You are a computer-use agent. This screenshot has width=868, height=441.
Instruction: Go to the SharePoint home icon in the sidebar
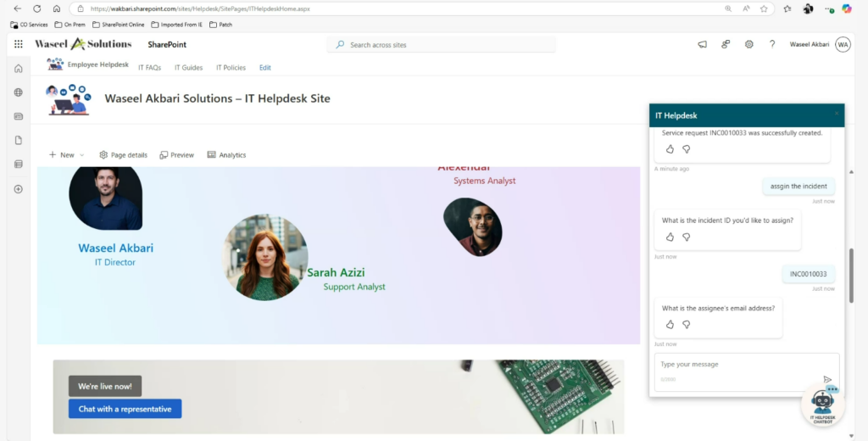[19, 69]
